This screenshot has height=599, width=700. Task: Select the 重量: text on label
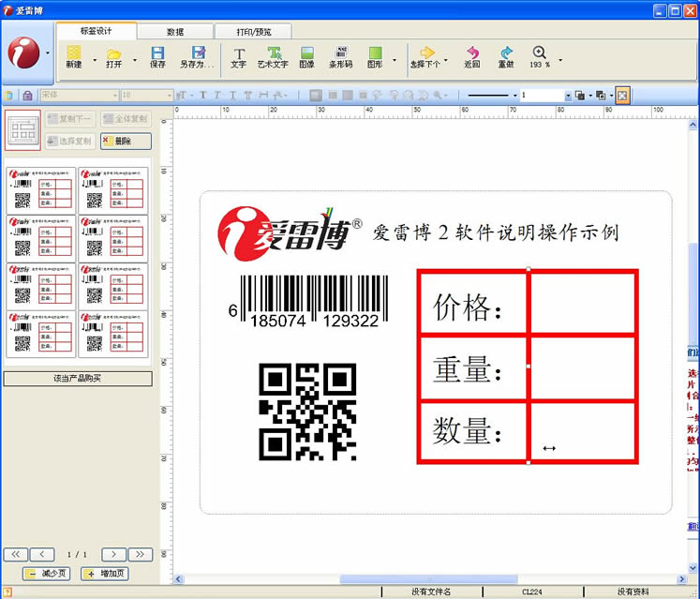467,369
